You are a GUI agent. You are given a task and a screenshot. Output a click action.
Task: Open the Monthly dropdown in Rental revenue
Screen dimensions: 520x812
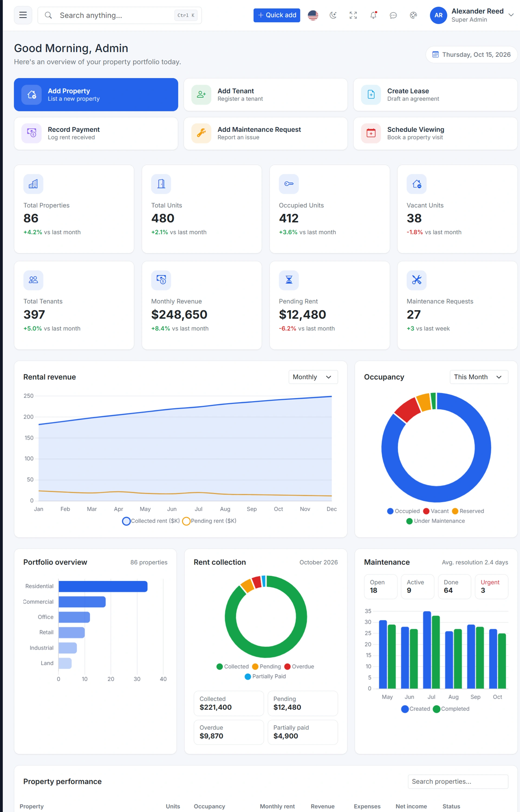[x=313, y=377]
